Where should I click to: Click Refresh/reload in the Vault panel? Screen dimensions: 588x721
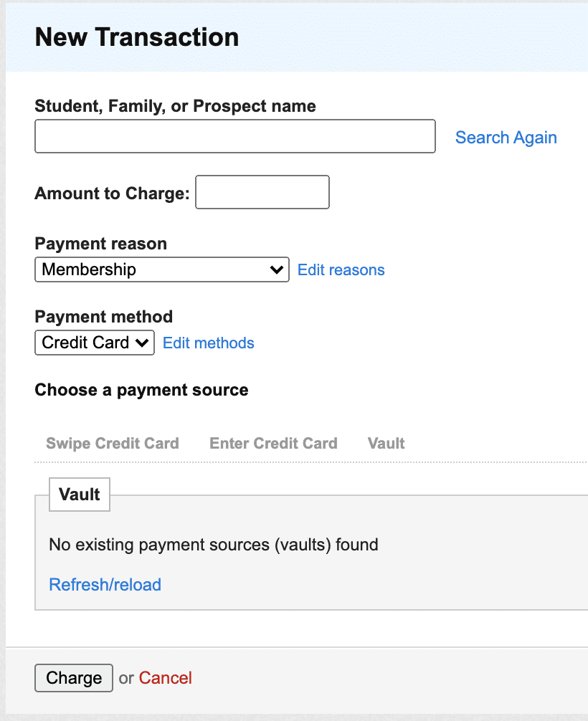pos(105,584)
